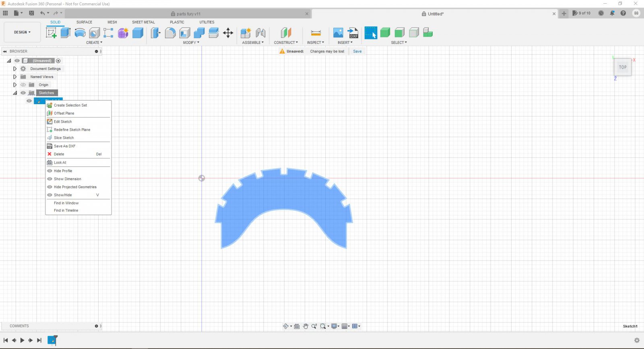644x349 pixels.
Task: Switch to the SHEET METAL tab
Action: tap(143, 22)
